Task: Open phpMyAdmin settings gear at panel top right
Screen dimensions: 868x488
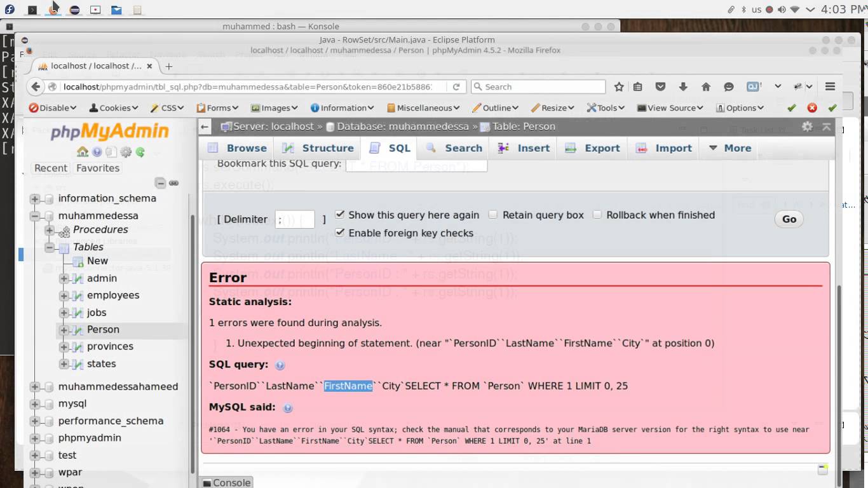Action: click(x=807, y=126)
